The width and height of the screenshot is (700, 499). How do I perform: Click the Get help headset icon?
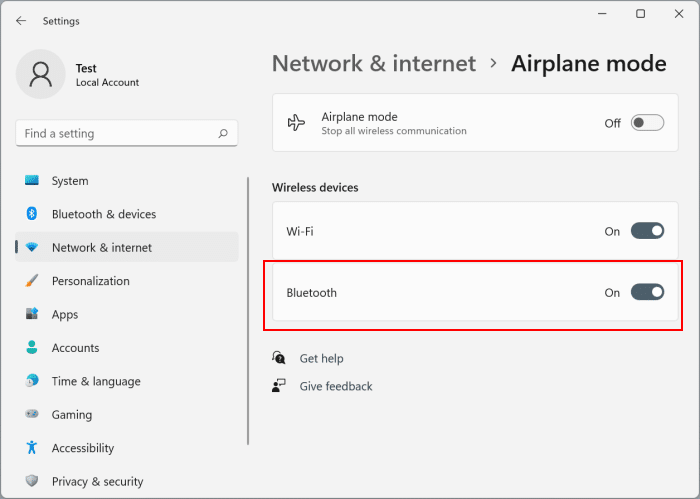pyautogui.click(x=279, y=358)
